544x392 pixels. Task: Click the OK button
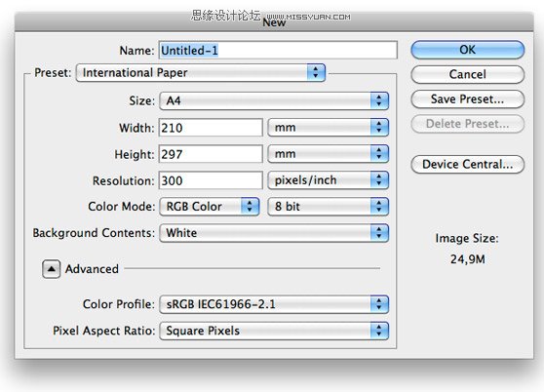pos(467,50)
